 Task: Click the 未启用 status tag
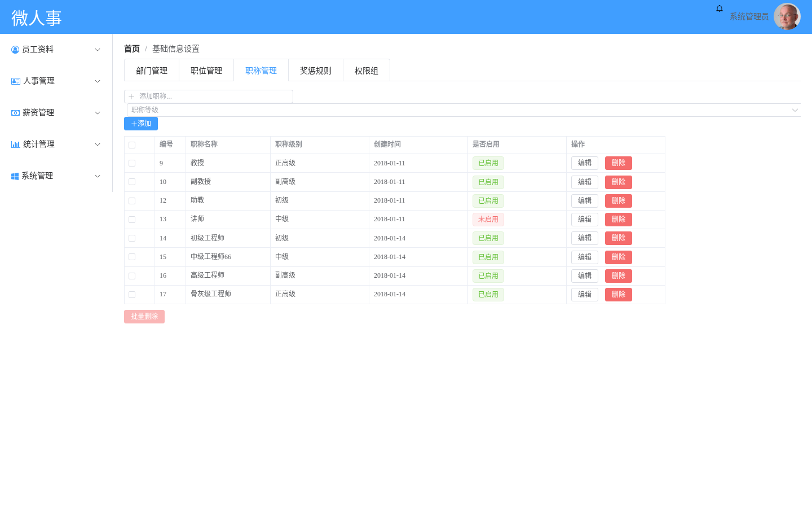coord(488,220)
